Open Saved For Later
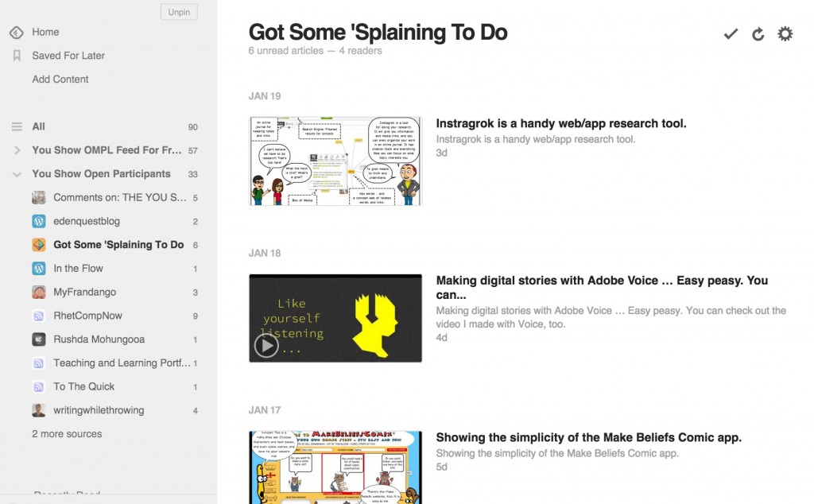 (68, 56)
